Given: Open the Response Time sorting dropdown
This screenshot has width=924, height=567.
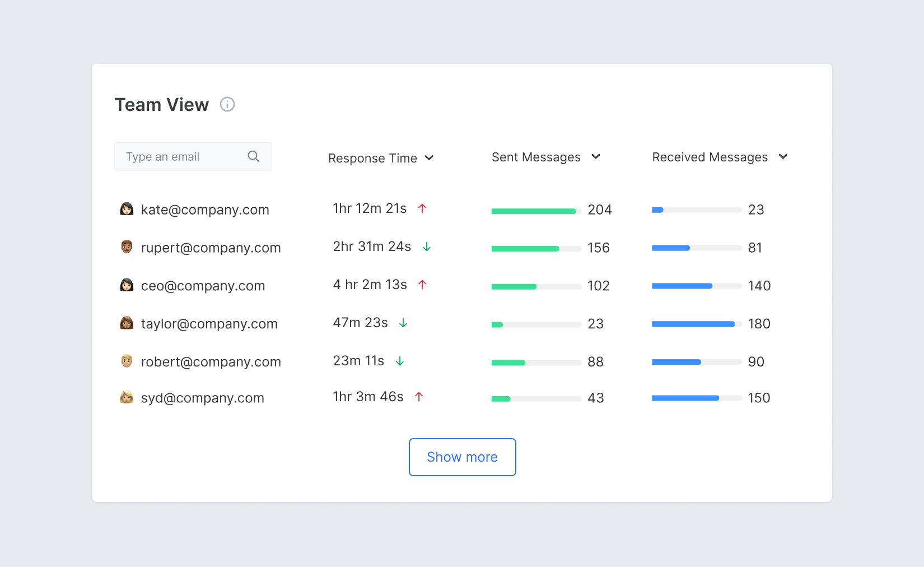Looking at the screenshot, I should coord(430,158).
